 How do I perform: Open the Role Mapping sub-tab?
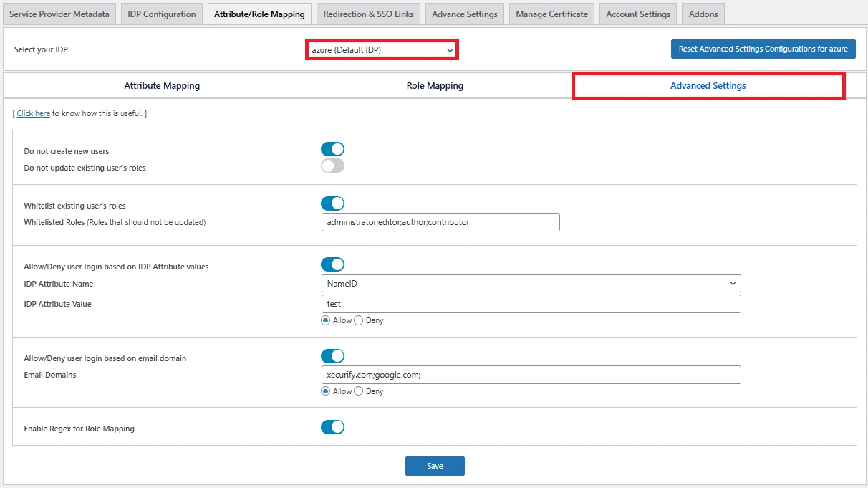[435, 85]
